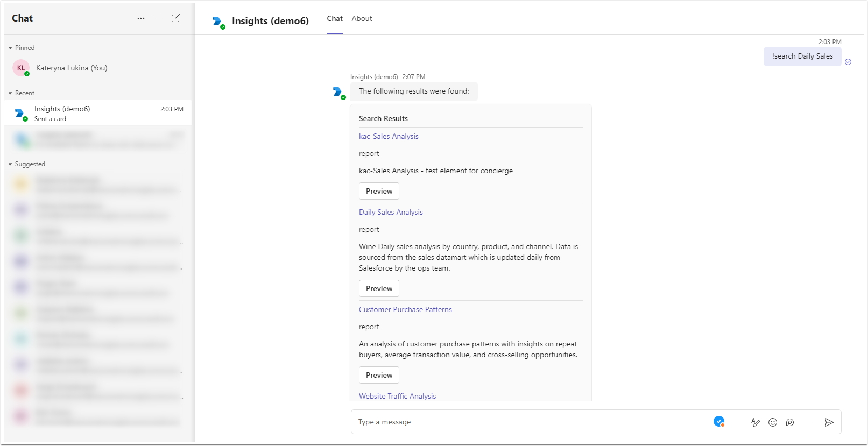Click the filter chats icon

pyautogui.click(x=158, y=18)
